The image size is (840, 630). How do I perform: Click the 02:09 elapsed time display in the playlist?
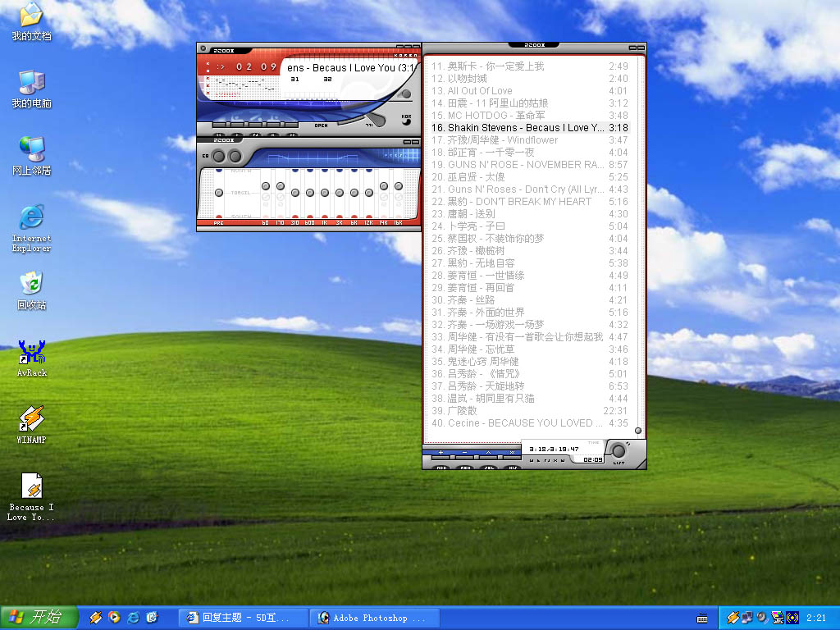[593, 459]
